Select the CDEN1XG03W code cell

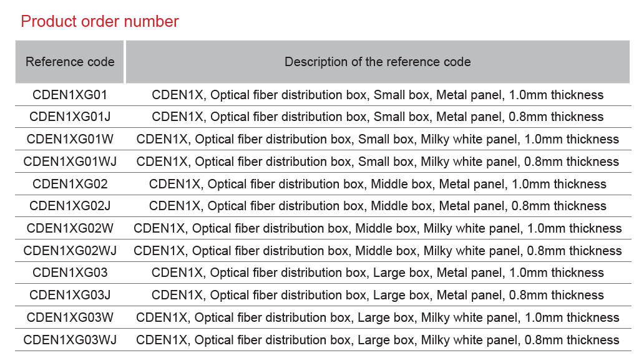point(70,317)
